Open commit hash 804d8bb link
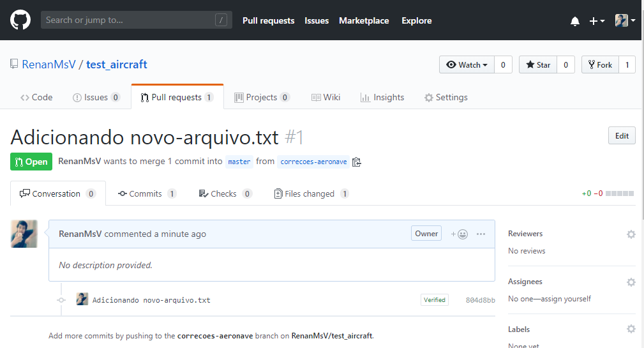 tap(480, 300)
